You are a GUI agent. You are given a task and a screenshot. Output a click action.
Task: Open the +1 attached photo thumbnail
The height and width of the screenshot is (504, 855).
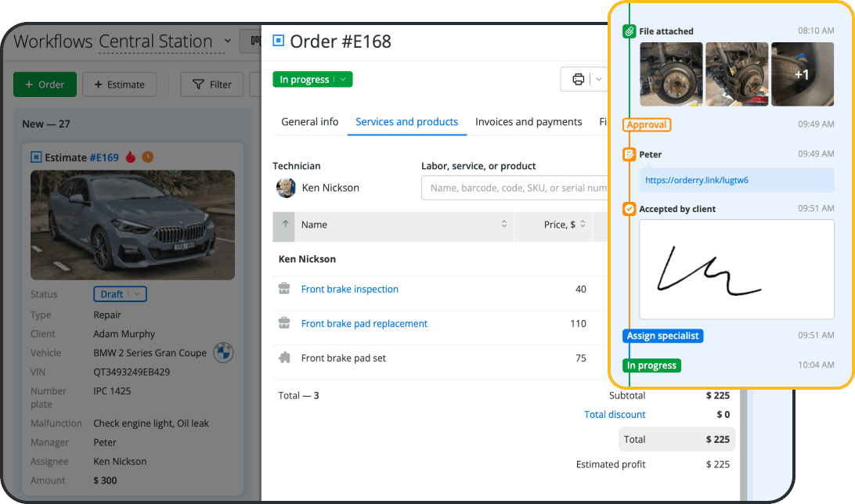point(802,74)
